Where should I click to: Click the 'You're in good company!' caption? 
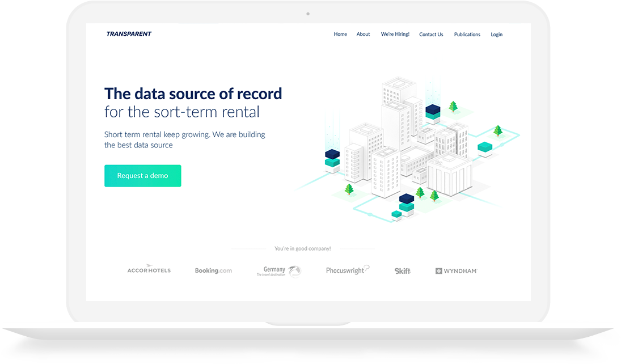click(x=303, y=248)
